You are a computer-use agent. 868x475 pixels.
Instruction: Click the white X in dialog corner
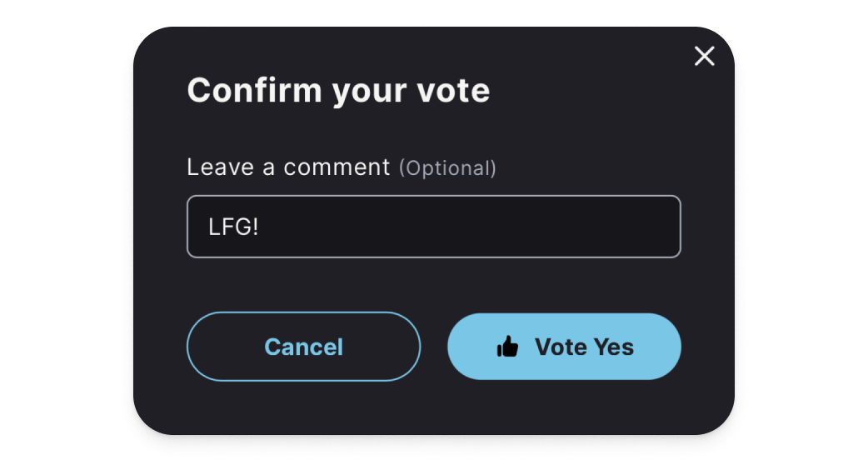(705, 56)
